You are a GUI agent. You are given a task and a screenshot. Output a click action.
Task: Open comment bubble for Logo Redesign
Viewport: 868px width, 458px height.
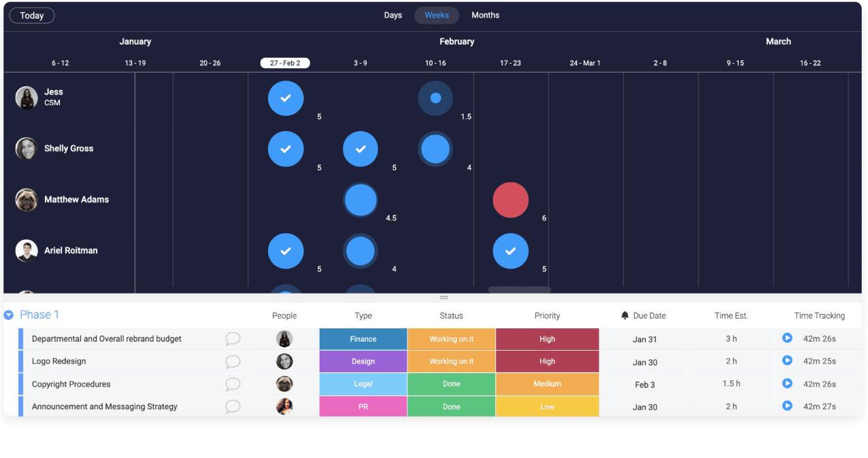click(233, 362)
